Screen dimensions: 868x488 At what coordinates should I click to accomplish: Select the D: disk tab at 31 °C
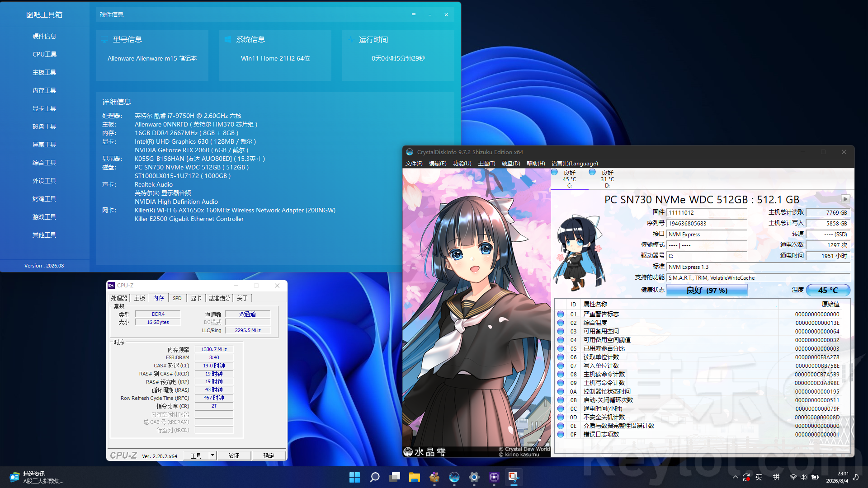click(607, 179)
